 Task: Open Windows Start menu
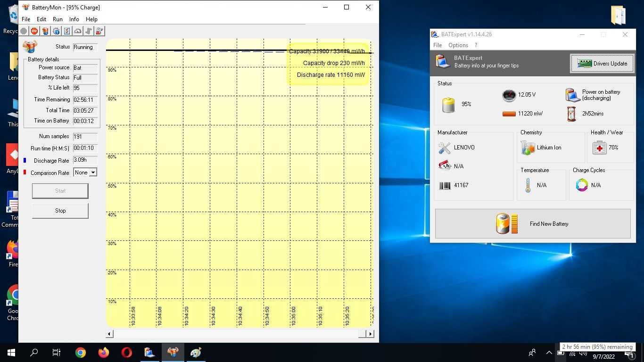(11, 353)
